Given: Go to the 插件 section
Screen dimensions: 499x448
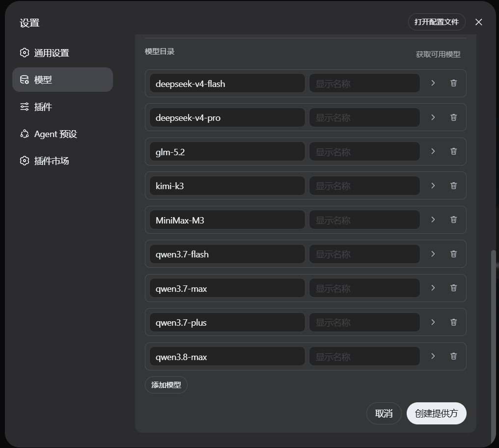Looking at the screenshot, I should [x=62, y=107].
